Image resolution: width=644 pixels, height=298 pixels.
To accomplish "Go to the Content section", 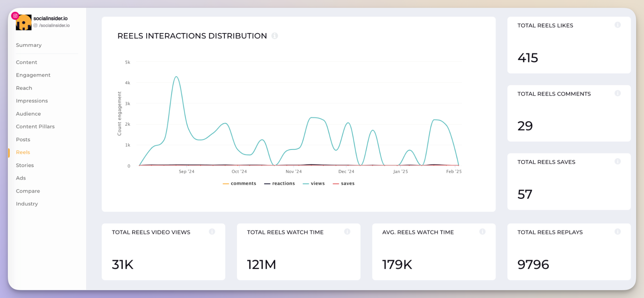I will pyautogui.click(x=26, y=62).
